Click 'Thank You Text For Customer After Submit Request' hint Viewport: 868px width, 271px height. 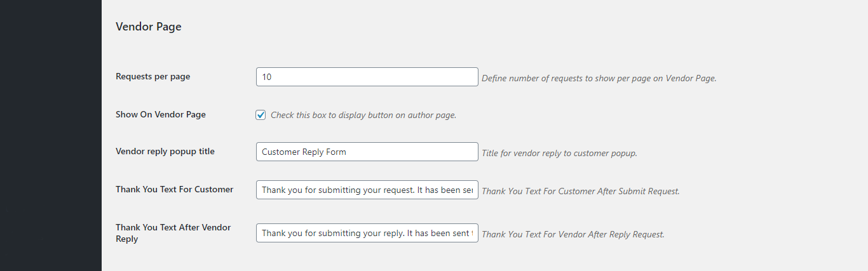581,191
